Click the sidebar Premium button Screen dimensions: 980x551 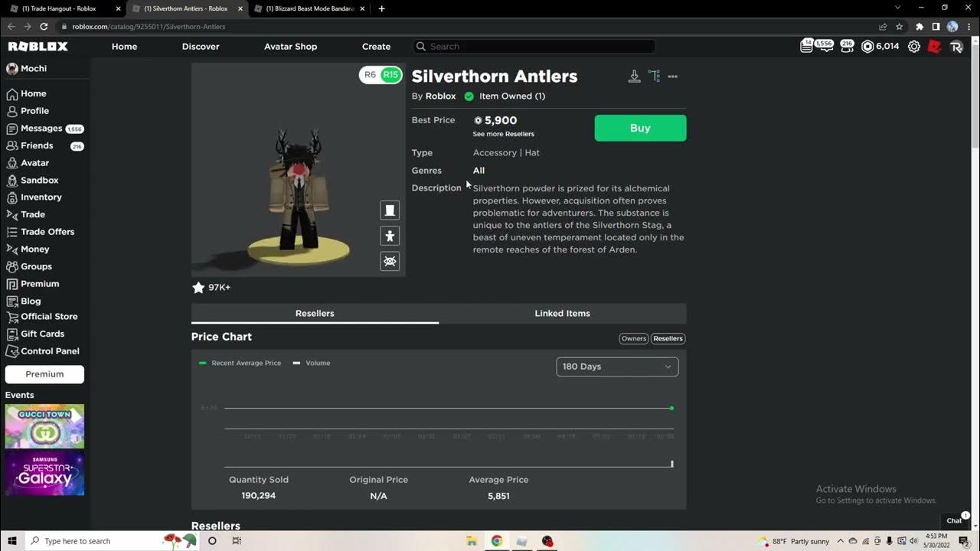[44, 374]
